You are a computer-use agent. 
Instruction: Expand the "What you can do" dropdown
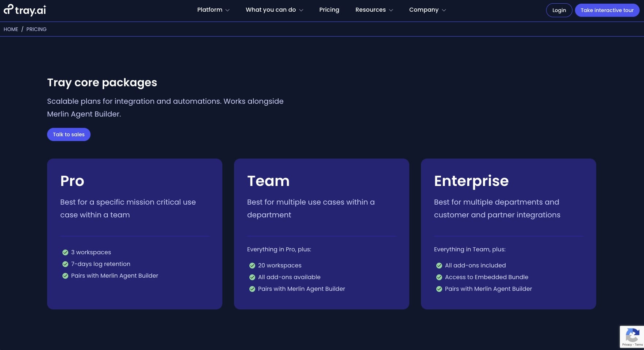(x=274, y=10)
